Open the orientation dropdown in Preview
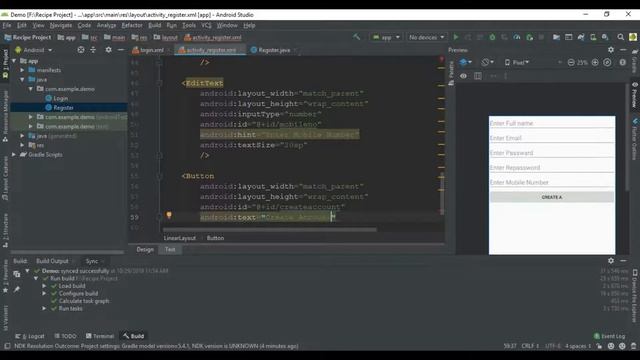The image size is (640, 360). pyautogui.click(x=487, y=62)
